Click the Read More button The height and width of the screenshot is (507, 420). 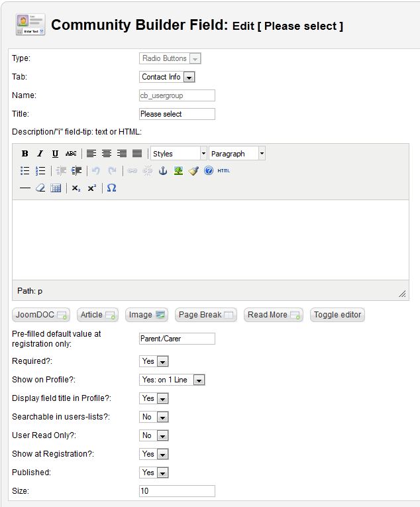point(274,315)
